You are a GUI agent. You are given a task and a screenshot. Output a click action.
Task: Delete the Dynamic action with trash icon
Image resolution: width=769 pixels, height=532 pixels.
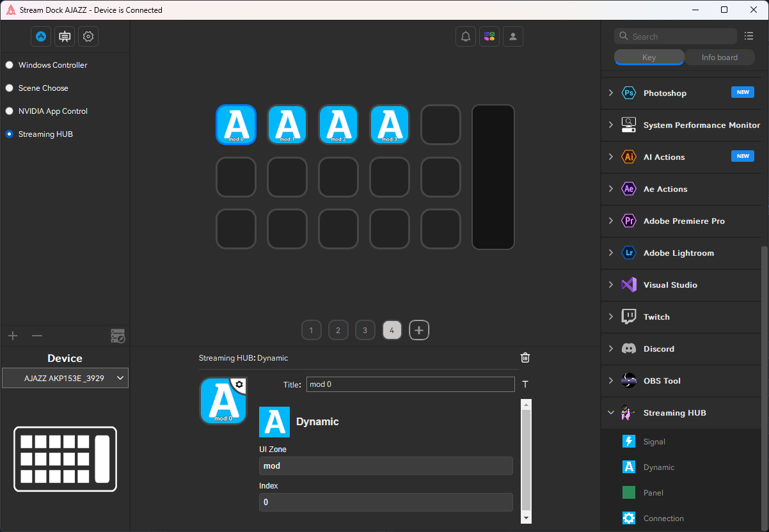click(525, 357)
